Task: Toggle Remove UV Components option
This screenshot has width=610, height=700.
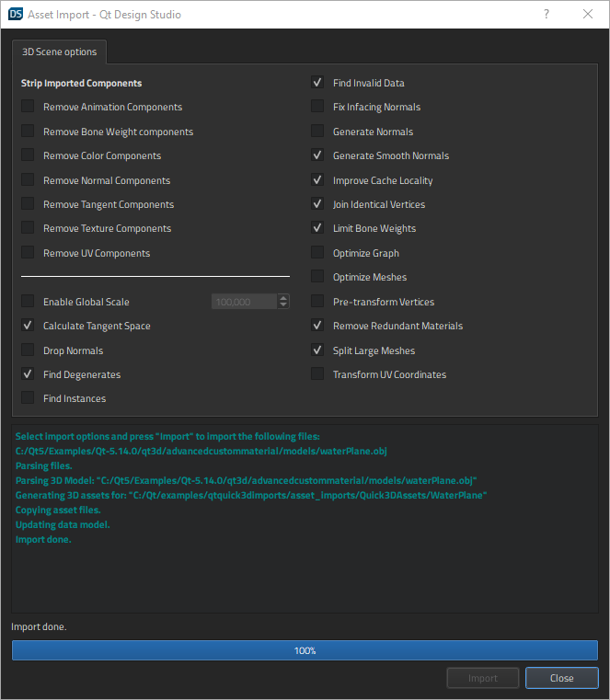Action: click(28, 253)
